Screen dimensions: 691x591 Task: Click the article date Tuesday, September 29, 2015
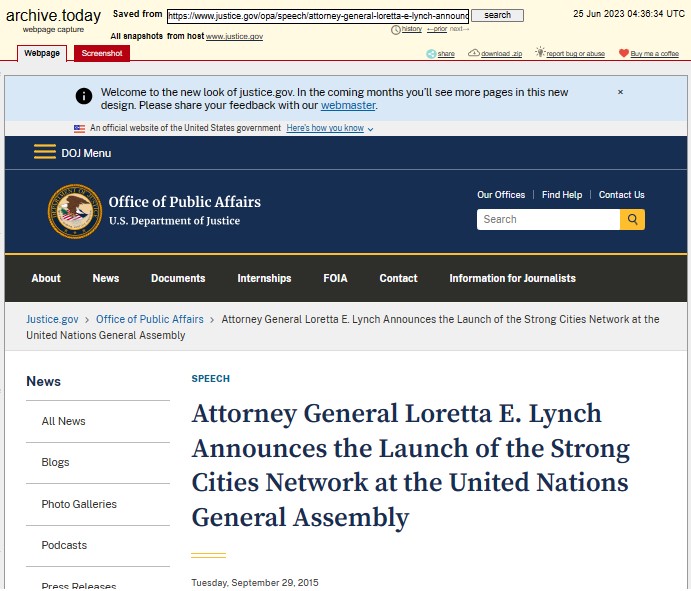(255, 583)
